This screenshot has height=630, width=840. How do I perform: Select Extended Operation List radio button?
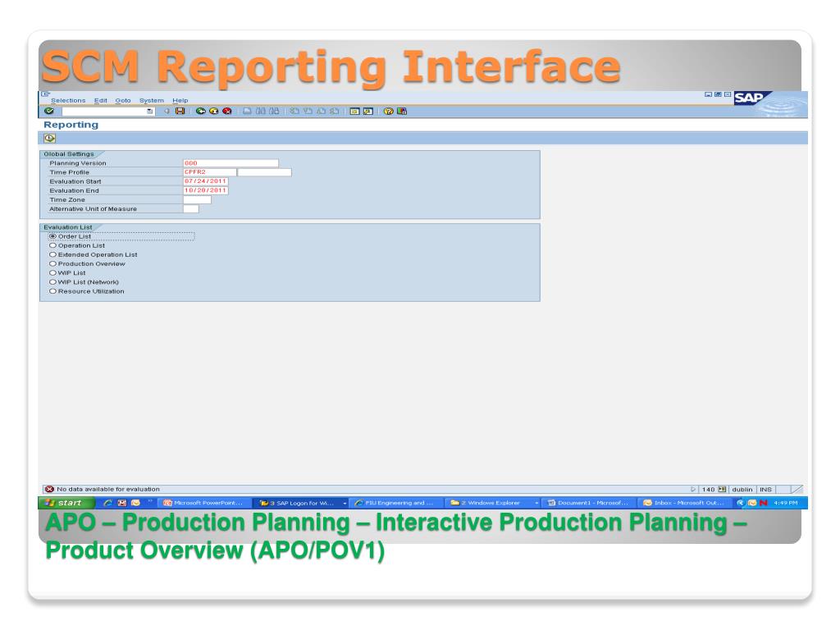[52, 254]
